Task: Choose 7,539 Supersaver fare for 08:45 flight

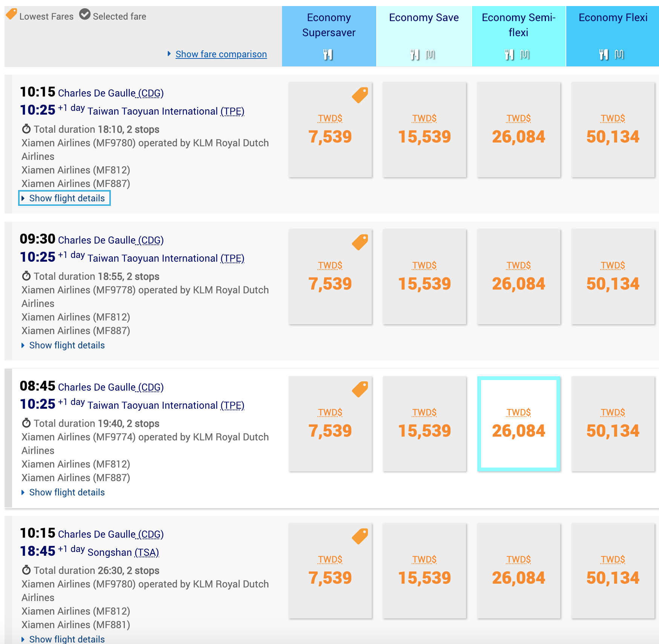Action: point(330,424)
